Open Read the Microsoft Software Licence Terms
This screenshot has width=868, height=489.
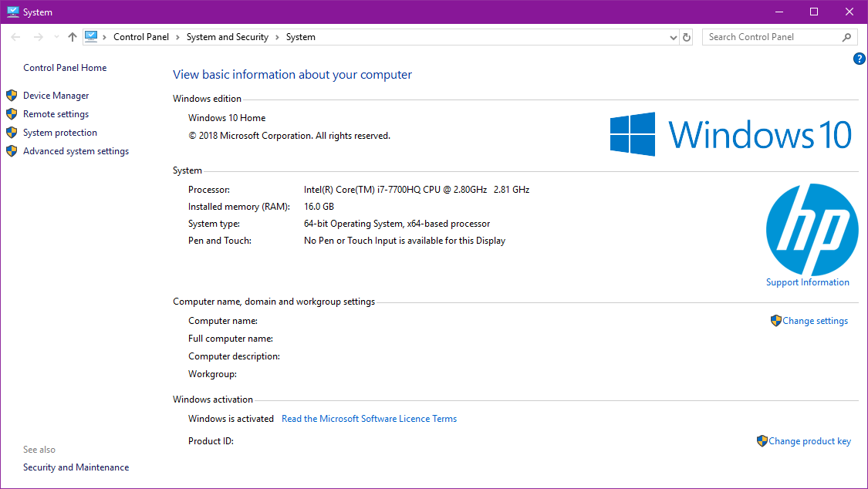[369, 418]
